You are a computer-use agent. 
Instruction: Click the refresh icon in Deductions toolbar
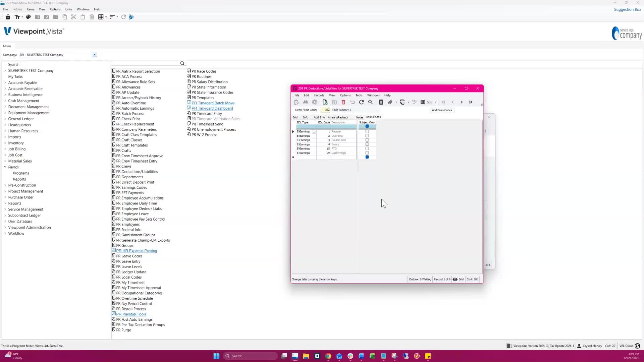tap(361, 102)
